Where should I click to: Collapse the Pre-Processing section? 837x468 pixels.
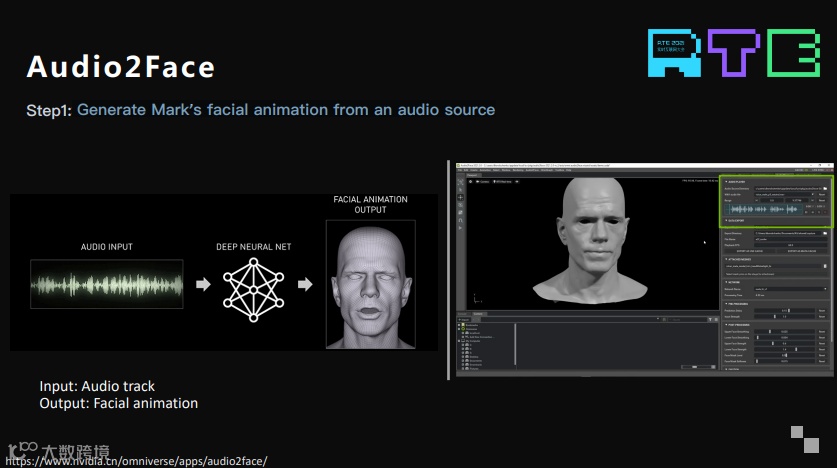point(737,304)
